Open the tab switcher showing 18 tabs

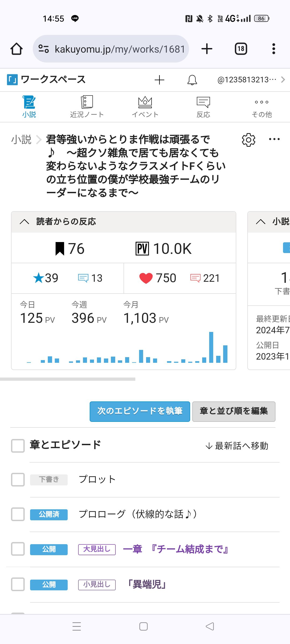coord(241,49)
